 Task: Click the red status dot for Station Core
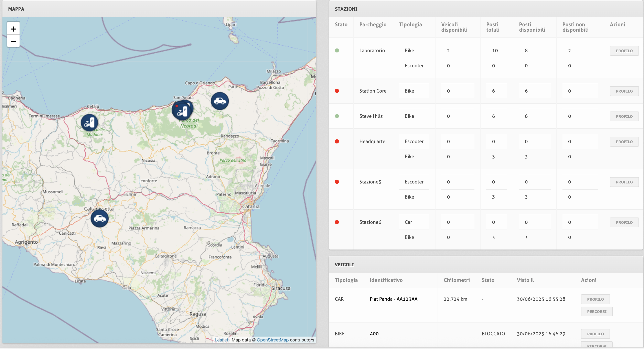point(337,91)
